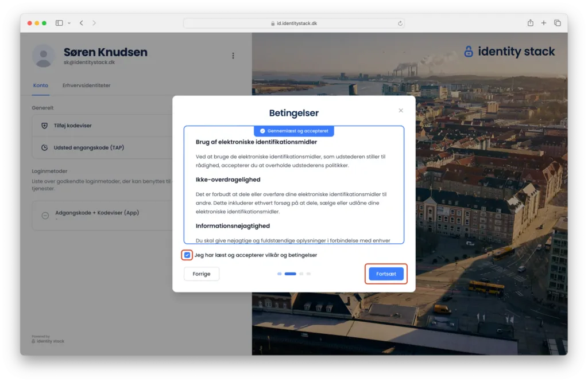Toggle the Jeg har læst og accepterer checkbox

pyautogui.click(x=187, y=255)
